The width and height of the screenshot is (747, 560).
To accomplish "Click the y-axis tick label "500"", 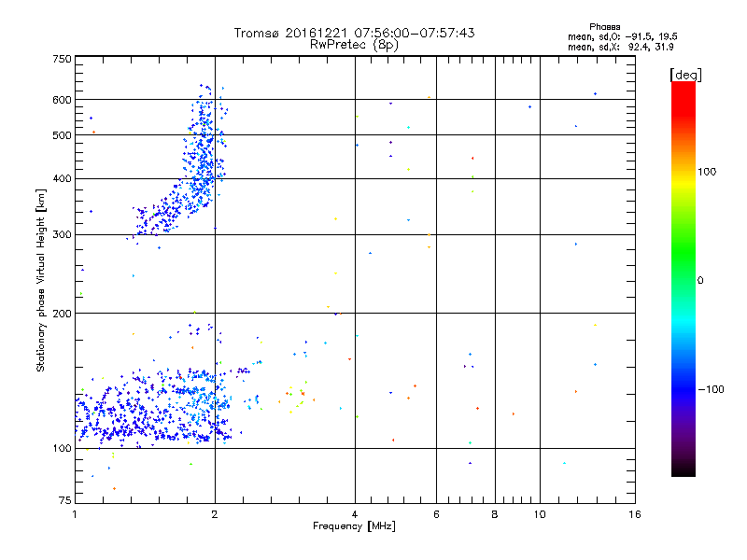I will [62, 135].
